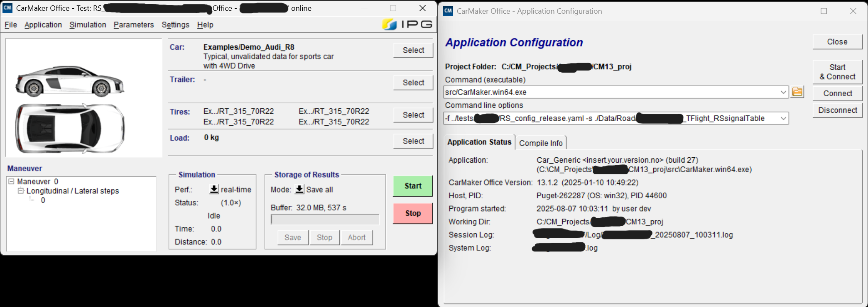Click the Puget-262287 host PID text
The image size is (868, 307).
(601, 195)
